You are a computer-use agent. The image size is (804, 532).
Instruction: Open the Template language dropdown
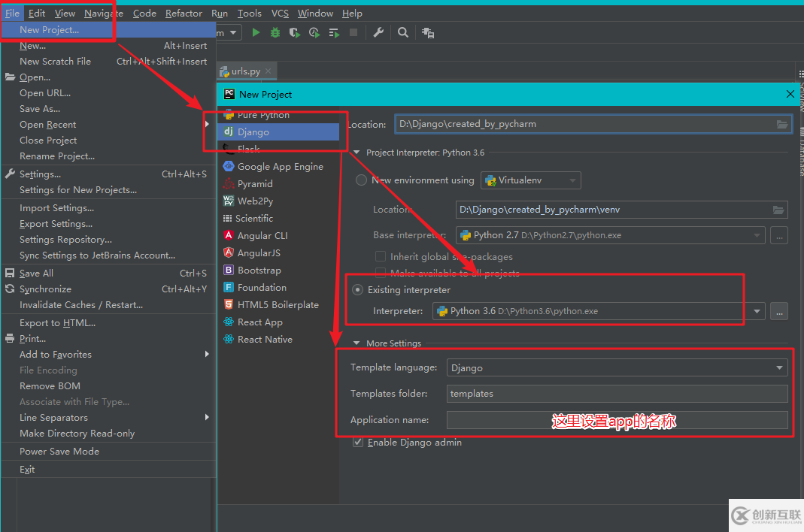(617, 368)
